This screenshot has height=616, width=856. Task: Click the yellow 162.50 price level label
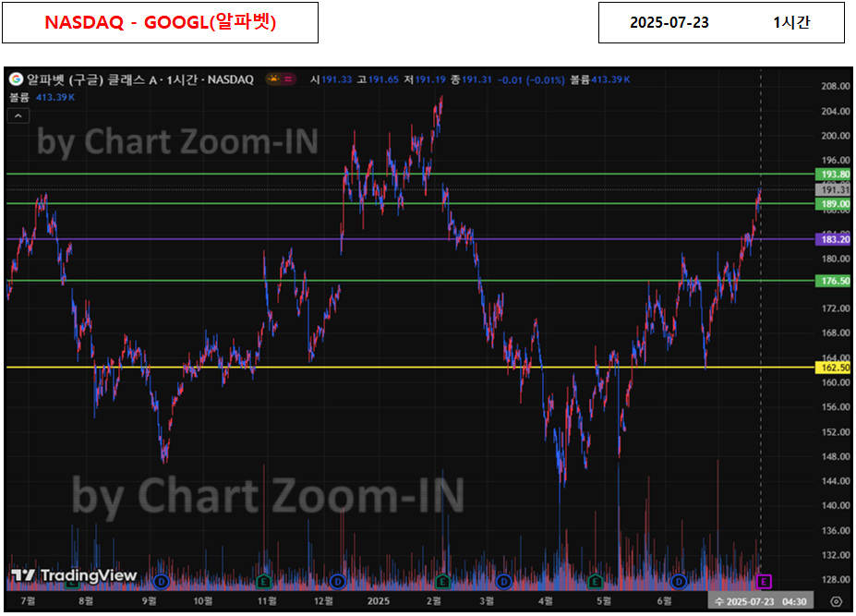pos(833,368)
